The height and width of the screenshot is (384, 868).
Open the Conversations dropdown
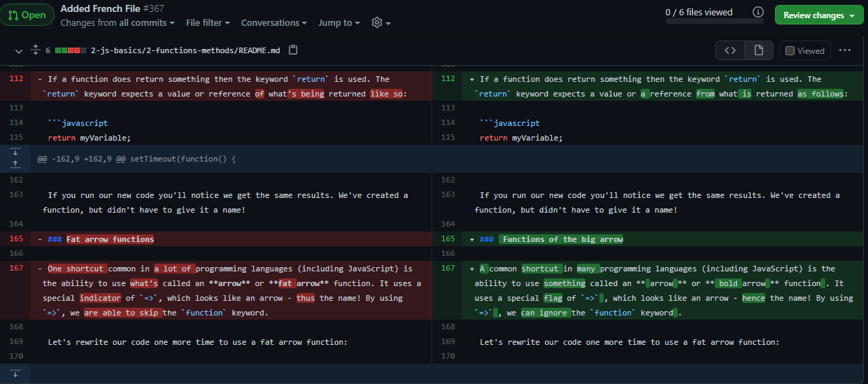(274, 22)
